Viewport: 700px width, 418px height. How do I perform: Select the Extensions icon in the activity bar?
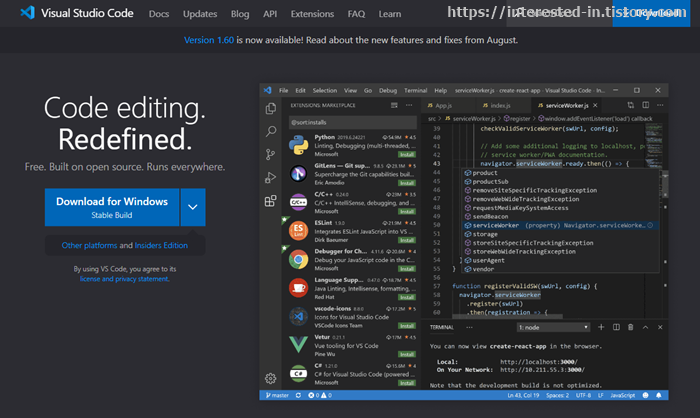point(271,201)
